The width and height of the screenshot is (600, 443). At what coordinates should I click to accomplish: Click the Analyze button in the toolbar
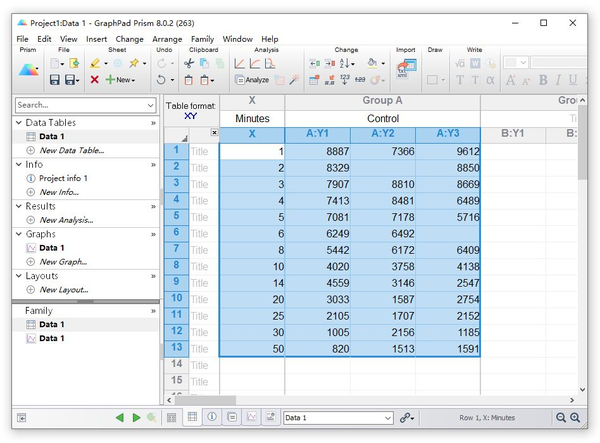pos(251,80)
